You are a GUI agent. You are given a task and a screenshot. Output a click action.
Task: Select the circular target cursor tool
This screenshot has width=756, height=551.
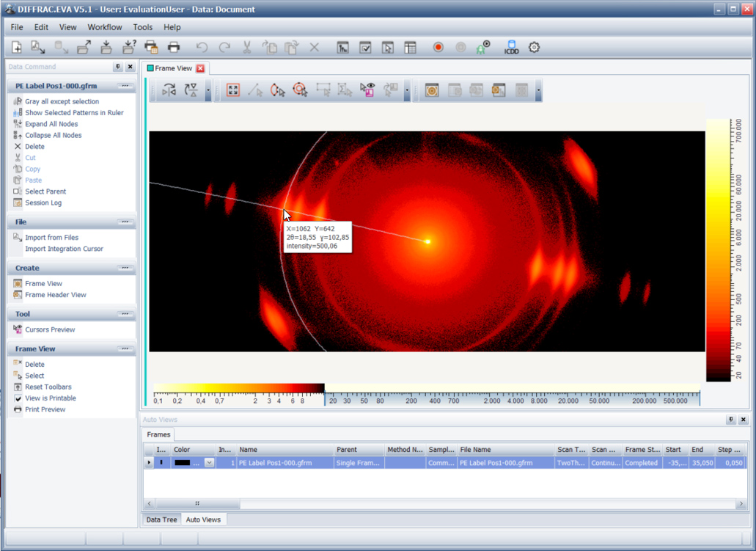(300, 90)
